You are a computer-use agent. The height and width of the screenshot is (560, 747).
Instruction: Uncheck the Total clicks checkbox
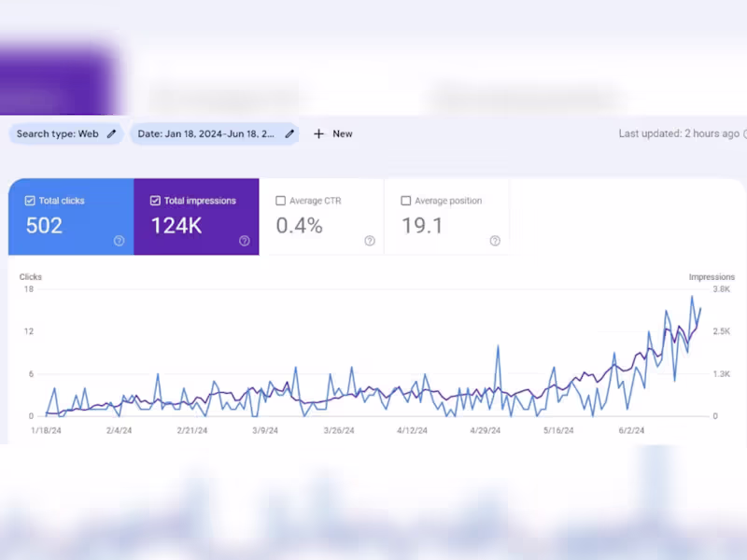tap(30, 201)
